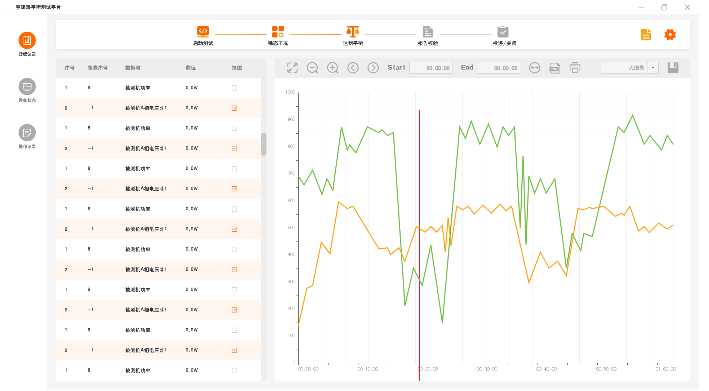Viewport: 709px width, 391px height.
Task: Tick the checkbox in the seventh table row
Action: [x=234, y=209]
